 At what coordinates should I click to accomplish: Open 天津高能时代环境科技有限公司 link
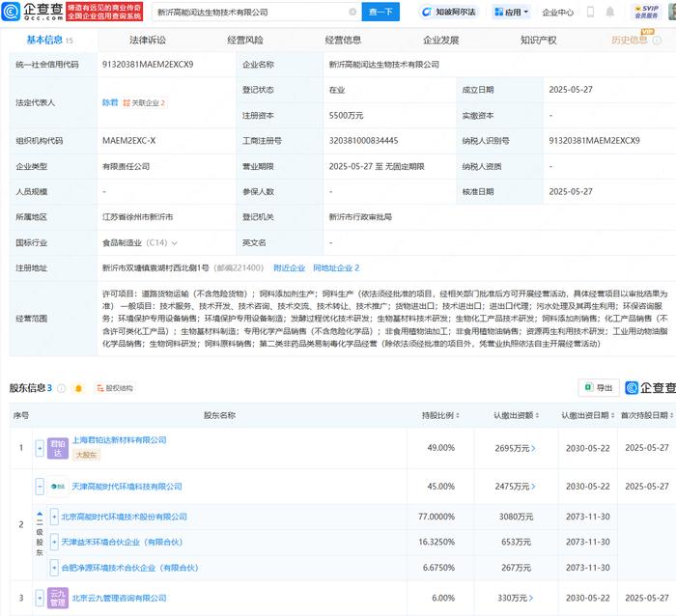click(x=127, y=487)
